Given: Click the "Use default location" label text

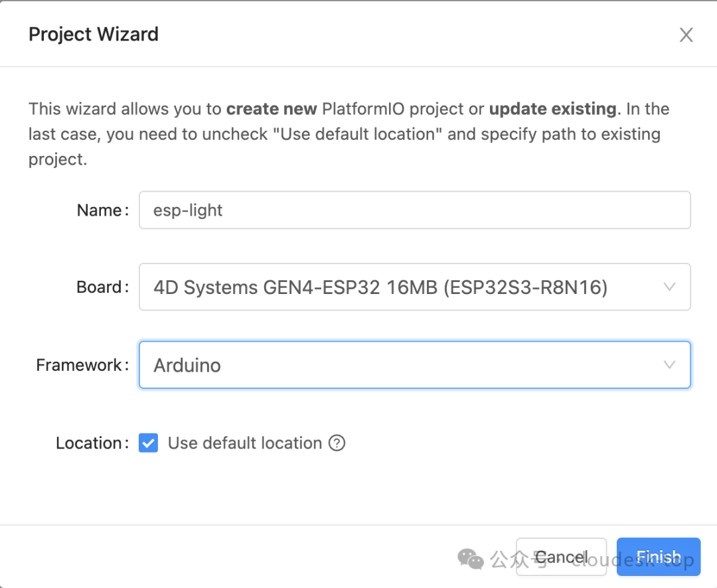Looking at the screenshot, I should tap(244, 443).
